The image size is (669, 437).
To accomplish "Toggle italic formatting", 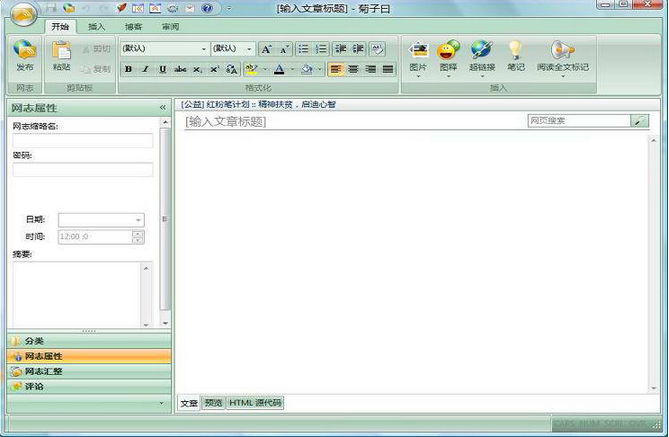I will point(145,69).
